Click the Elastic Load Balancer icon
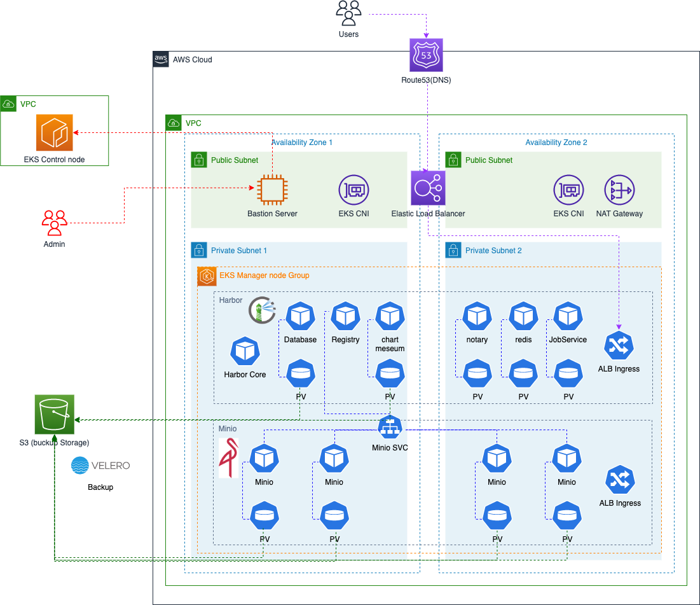The width and height of the screenshot is (700, 605). [428, 188]
